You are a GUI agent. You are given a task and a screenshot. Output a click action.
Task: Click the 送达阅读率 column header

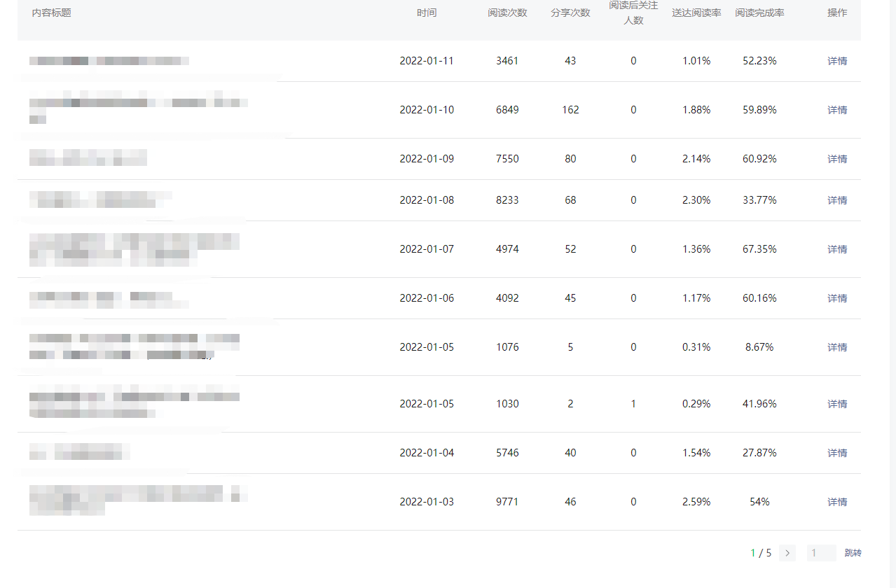click(696, 13)
